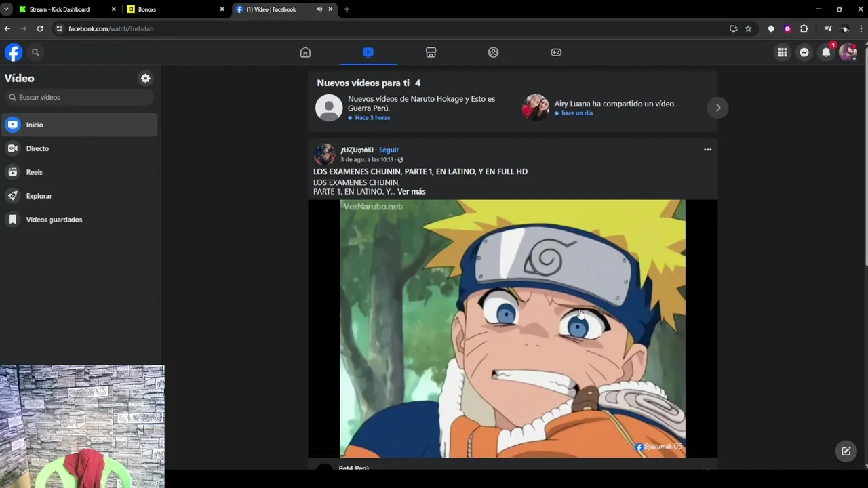Click the Hace 3 horas timestamp

pos(372,118)
